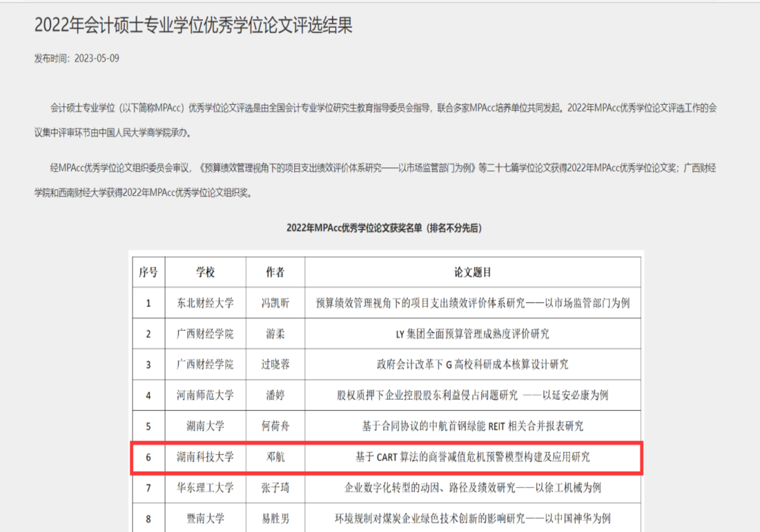Select the 华东理工大学 school cell
Viewport: 760px width, 532px height.
[x=205, y=488]
